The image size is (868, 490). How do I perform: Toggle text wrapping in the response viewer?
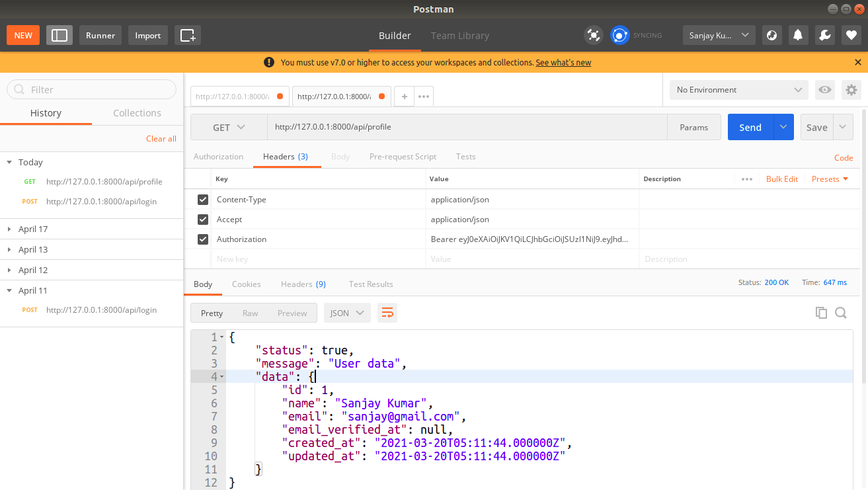pyautogui.click(x=387, y=312)
